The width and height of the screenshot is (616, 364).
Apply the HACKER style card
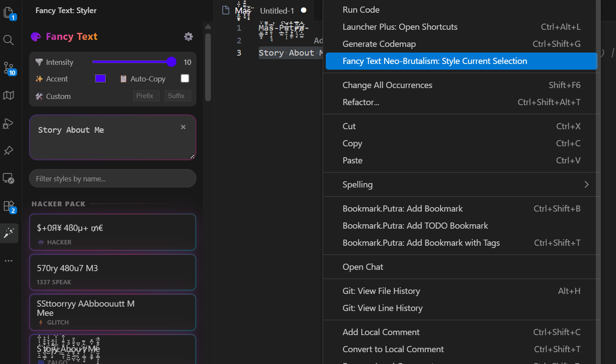[112, 232]
